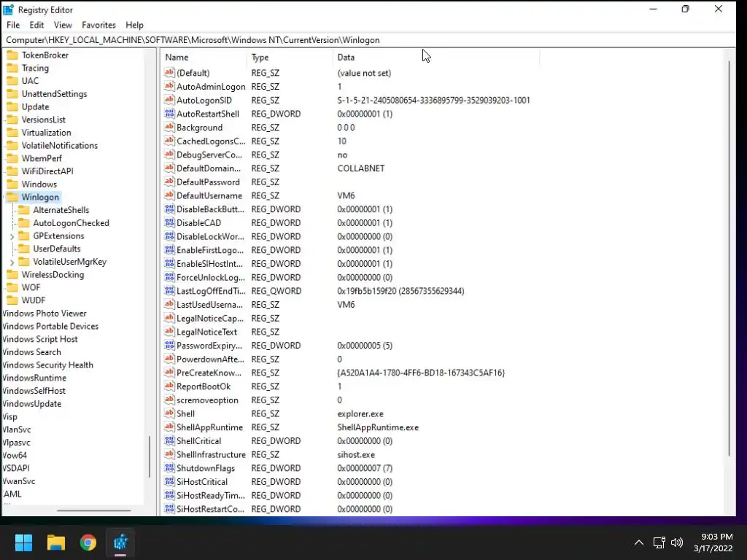Open the Edit menu
Viewport: 747px width, 560px height.
pyautogui.click(x=36, y=25)
